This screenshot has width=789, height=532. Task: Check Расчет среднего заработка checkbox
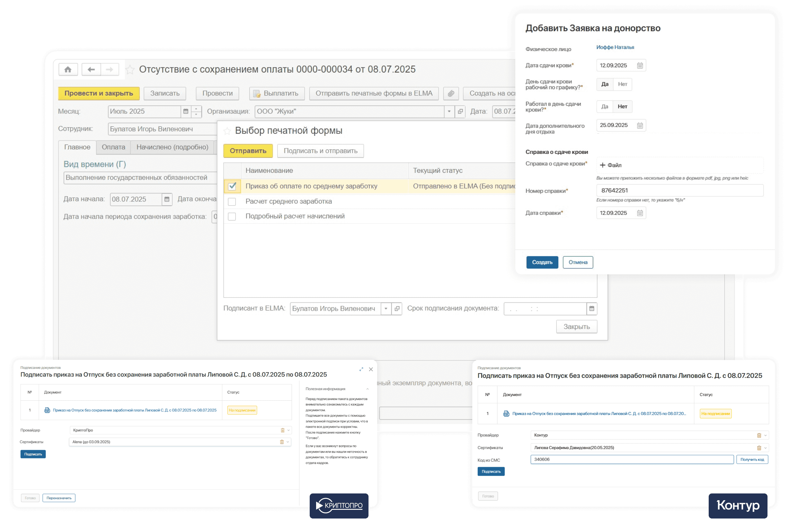click(232, 201)
